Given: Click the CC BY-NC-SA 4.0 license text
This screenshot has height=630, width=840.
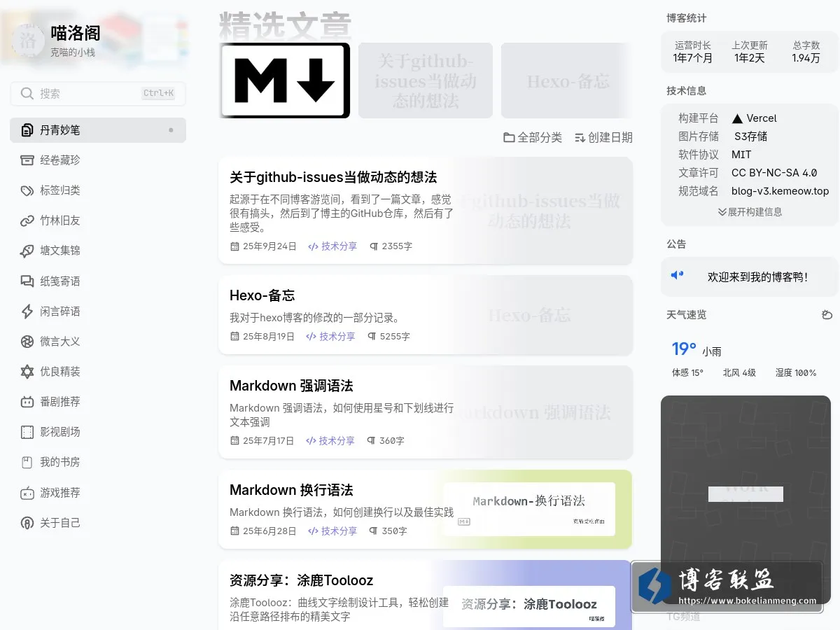Looking at the screenshot, I should [x=774, y=173].
